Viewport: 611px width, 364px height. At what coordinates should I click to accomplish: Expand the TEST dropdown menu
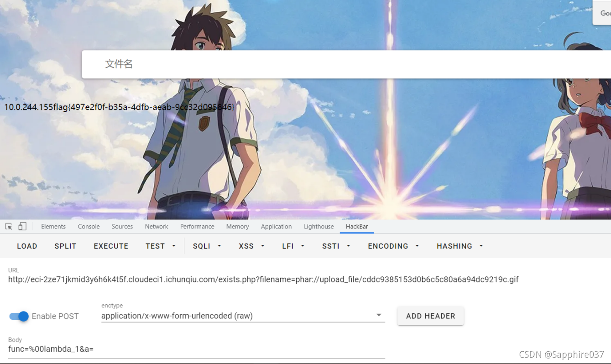161,246
